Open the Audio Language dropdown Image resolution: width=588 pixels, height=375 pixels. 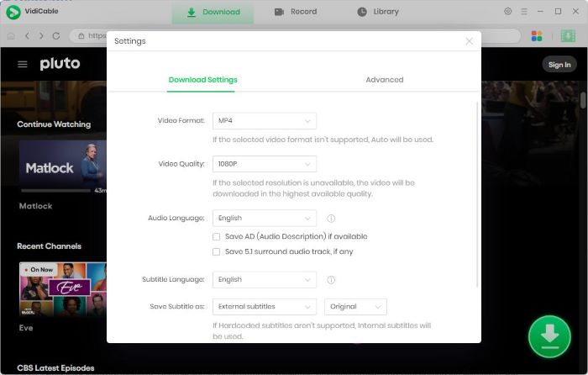(264, 219)
